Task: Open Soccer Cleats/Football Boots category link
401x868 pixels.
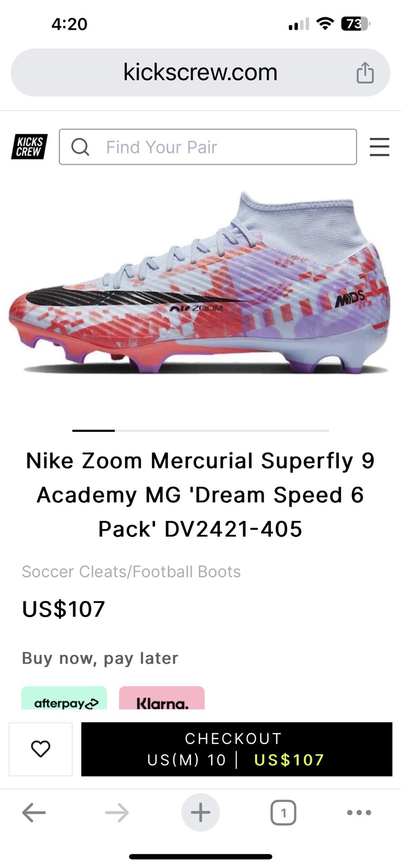Action: (x=132, y=571)
